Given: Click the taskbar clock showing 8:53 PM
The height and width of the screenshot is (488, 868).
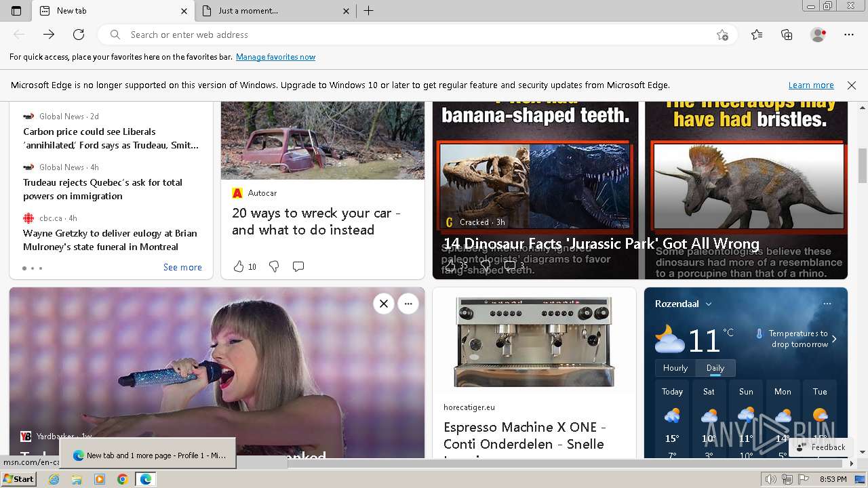Looking at the screenshot, I should (833, 479).
